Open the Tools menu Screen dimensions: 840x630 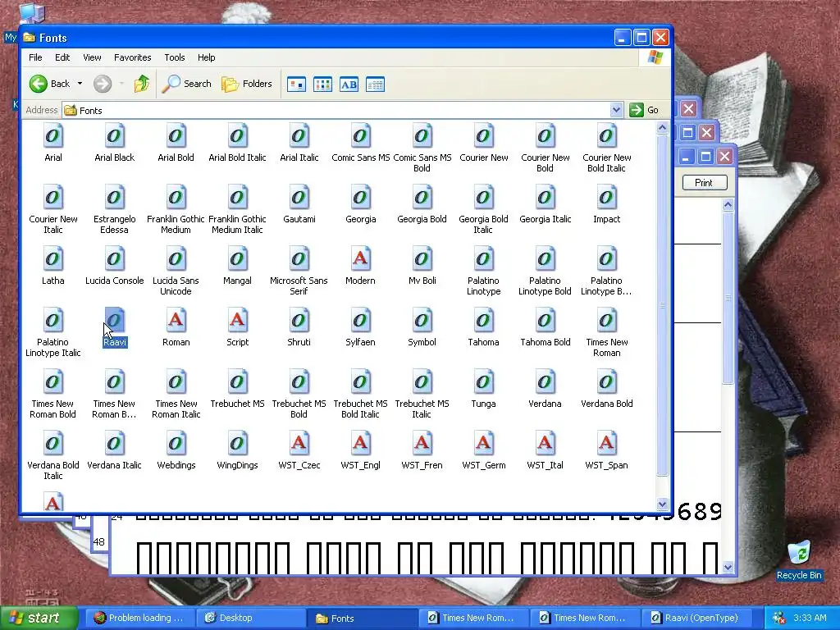click(174, 57)
